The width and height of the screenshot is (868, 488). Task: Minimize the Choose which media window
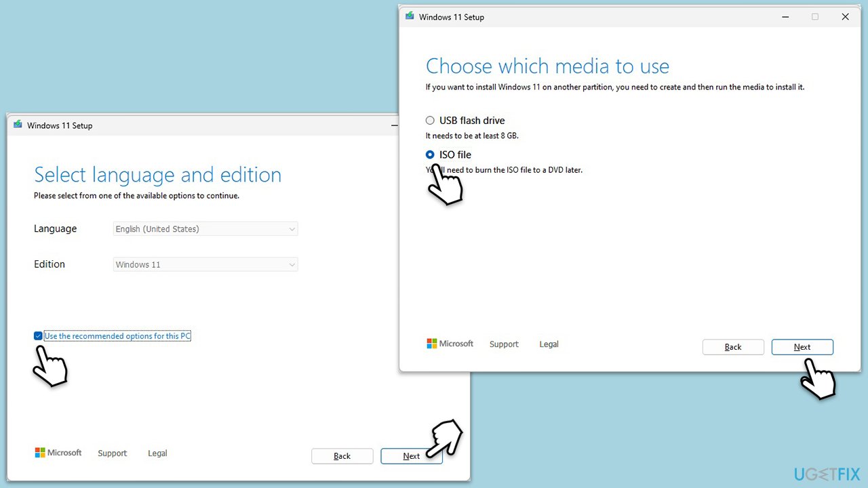(785, 17)
